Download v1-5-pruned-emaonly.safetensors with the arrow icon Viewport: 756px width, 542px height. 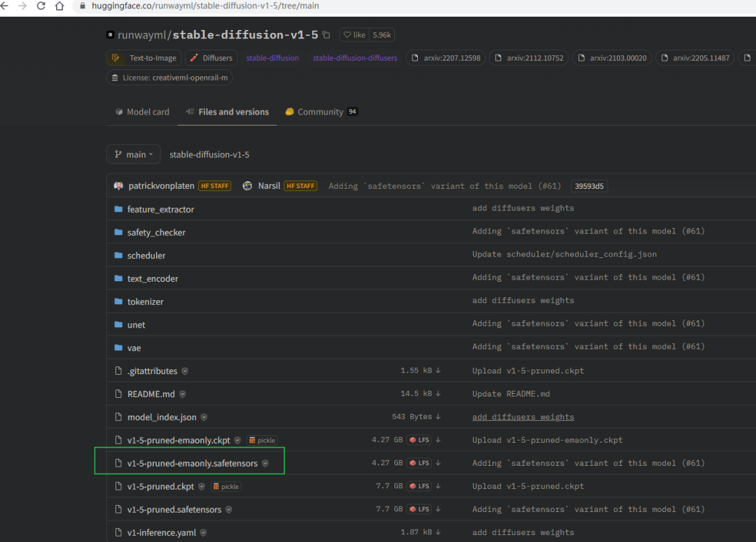click(x=437, y=463)
